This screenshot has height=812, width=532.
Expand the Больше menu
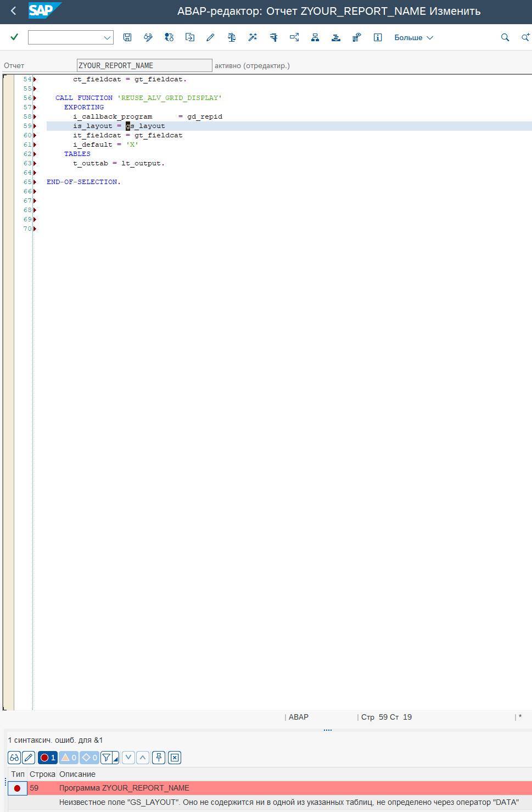(413, 37)
